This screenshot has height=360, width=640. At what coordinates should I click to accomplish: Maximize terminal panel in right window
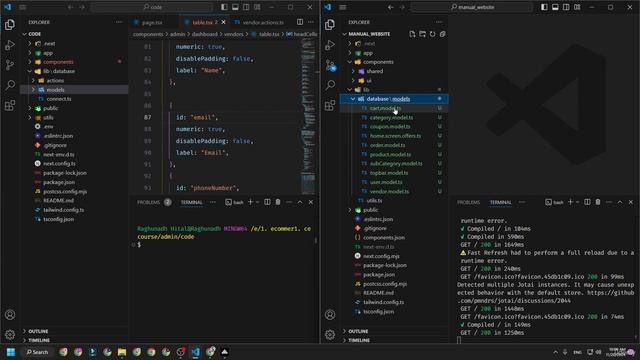(620, 202)
